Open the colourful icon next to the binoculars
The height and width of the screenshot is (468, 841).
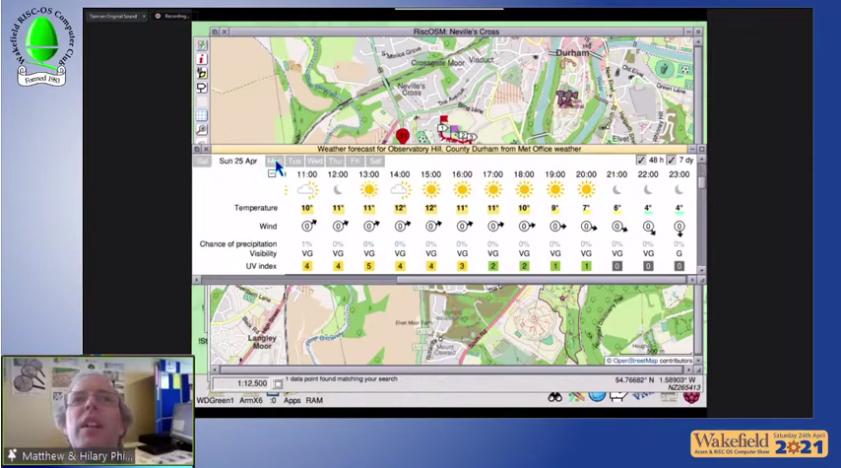click(x=576, y=397)
